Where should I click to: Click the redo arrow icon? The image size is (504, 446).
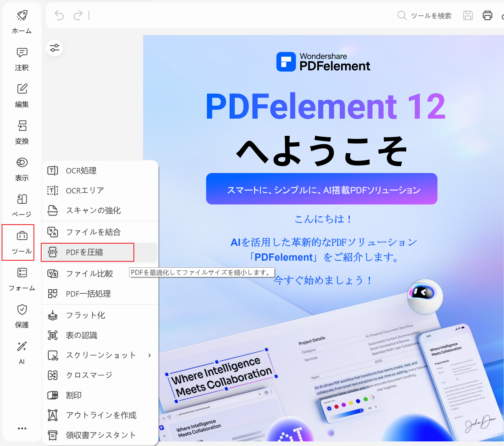(x=78, y=15)
